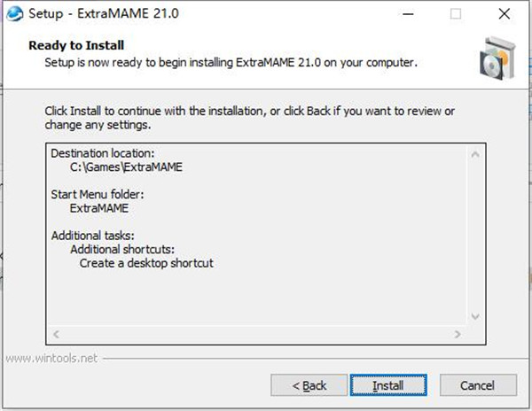Click the summary box scroll down arrow
532x411 pixels.
[475, 316]
